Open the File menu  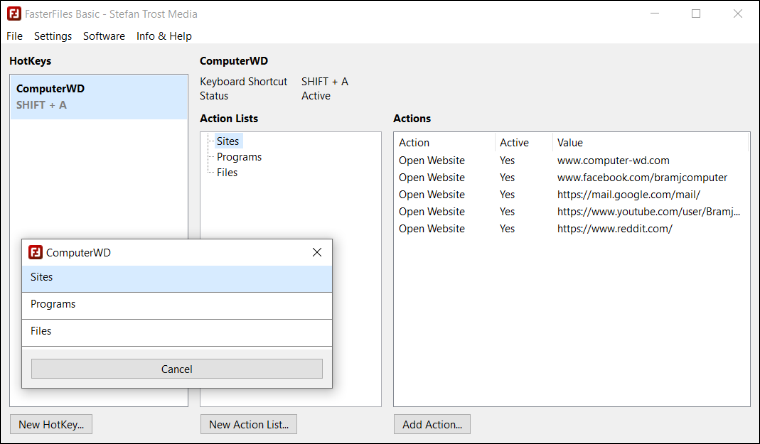pos(15,36)
